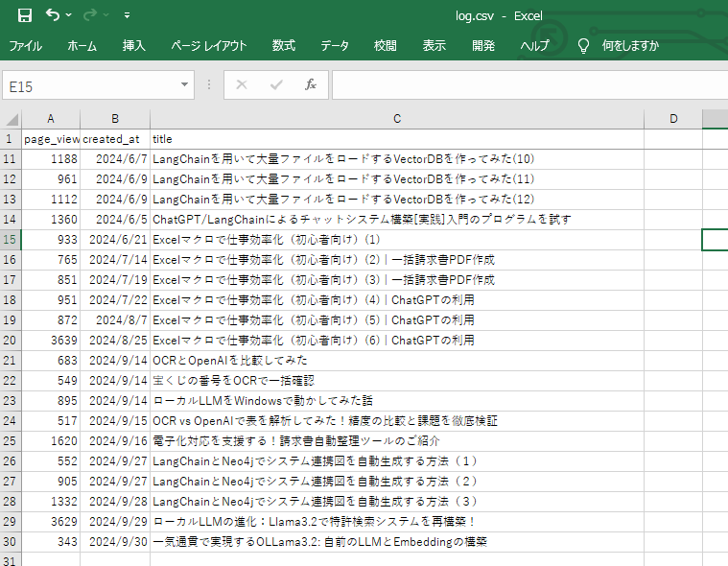Click title 電子化対応を支援する！請求書自動整理ツール
Viewport: 728px width, 566px height.
click(x=397, y=441)
